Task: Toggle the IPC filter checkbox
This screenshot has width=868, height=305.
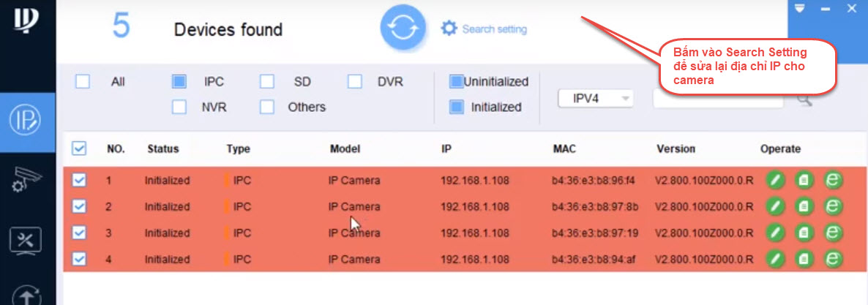Action: click(179, 82)
